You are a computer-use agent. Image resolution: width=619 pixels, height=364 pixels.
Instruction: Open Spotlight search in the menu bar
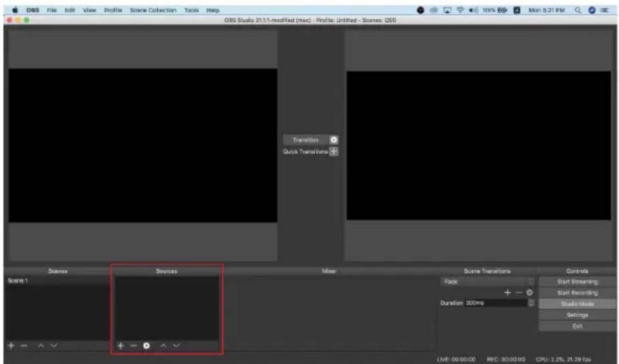click(578, 10)
